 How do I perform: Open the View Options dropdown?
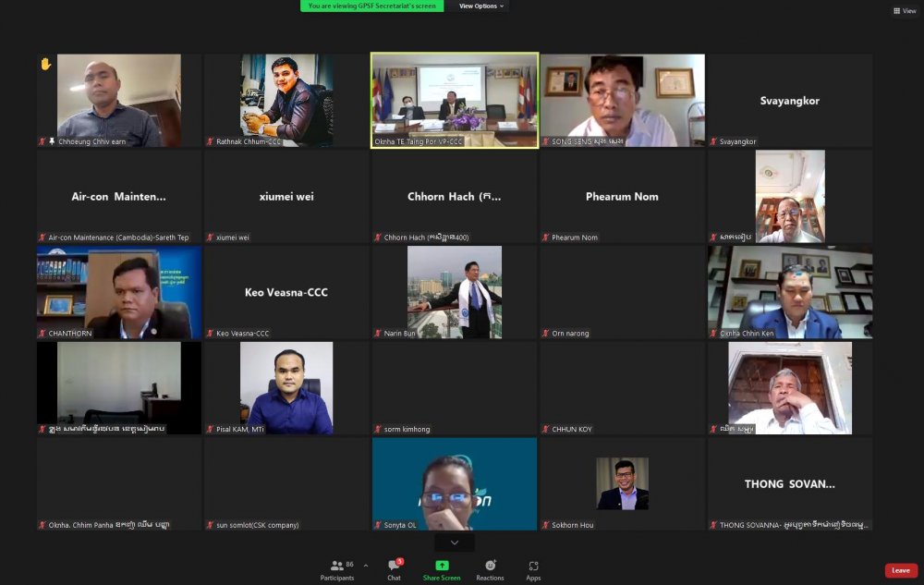click(x=482, y=6)
